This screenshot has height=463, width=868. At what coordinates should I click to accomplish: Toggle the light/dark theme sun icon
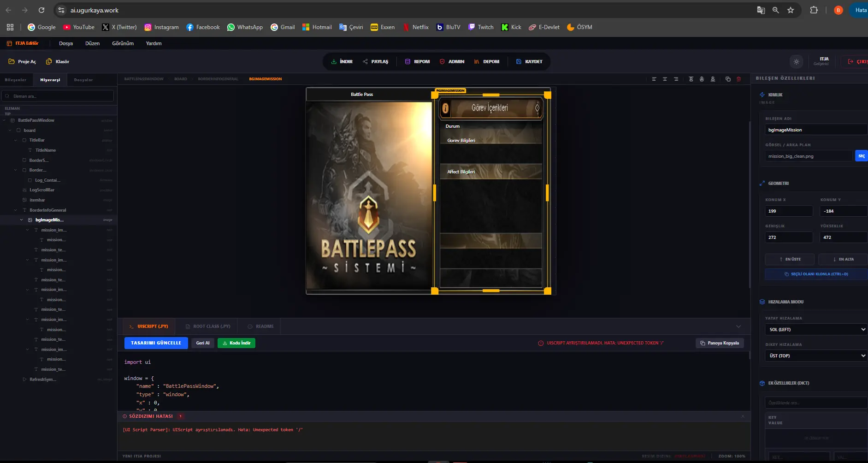[796, 61]
